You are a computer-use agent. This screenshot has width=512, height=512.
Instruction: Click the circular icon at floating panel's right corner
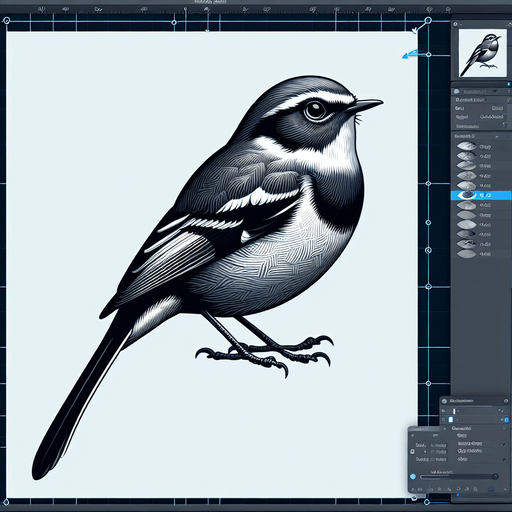pos(506,401)
